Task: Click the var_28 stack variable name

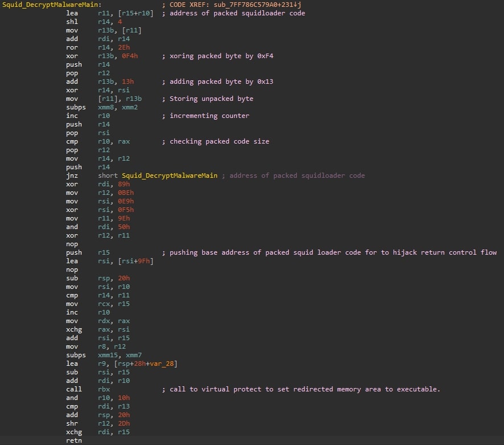Action: tap(162, 364)
